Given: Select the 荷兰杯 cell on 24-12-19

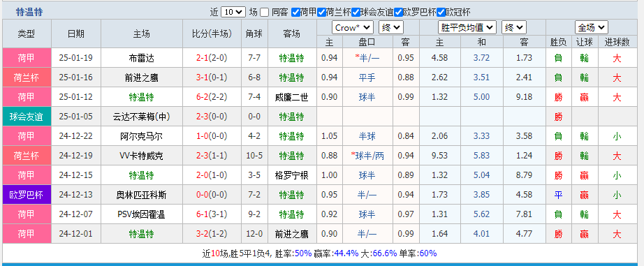Looking at the screenshot, I should 27,156.
